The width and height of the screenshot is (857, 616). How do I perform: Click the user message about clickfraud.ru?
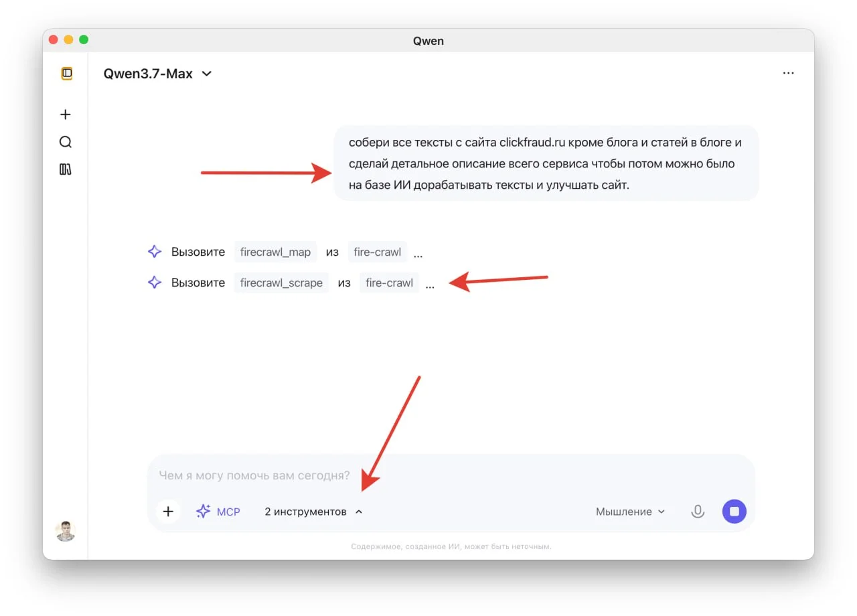546,163
